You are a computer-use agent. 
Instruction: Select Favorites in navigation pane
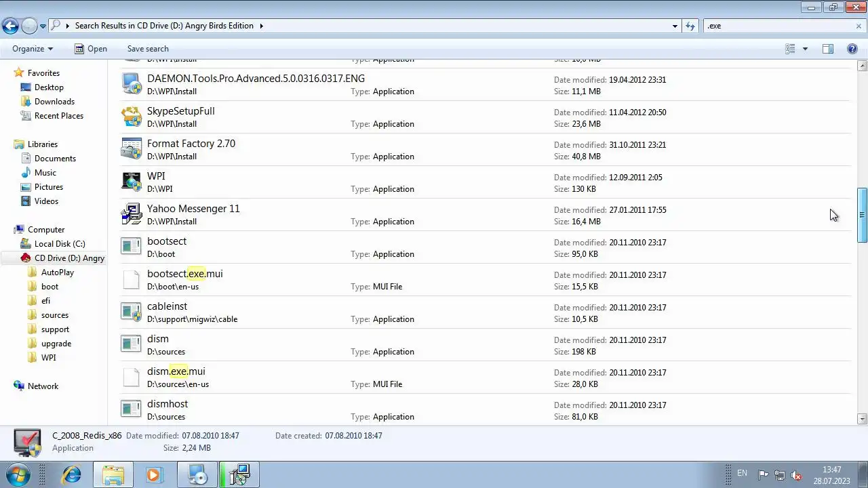(x=43, y=73)
